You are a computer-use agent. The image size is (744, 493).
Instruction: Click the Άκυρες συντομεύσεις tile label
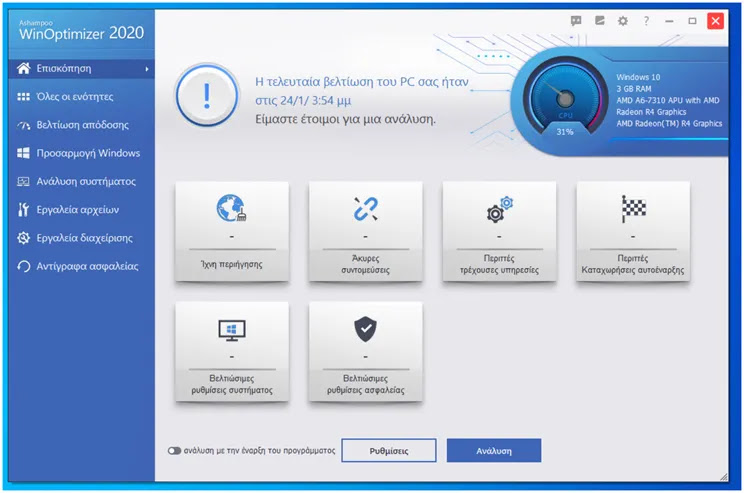365,264
